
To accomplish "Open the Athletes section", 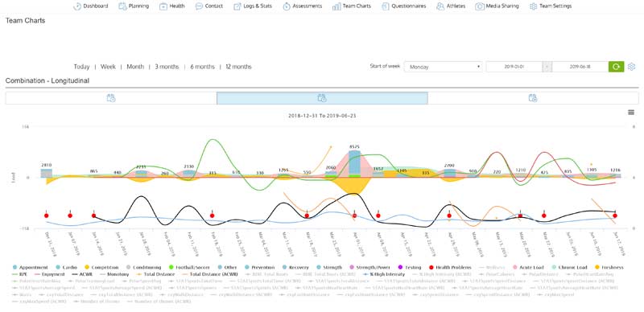I will [451, 6].
